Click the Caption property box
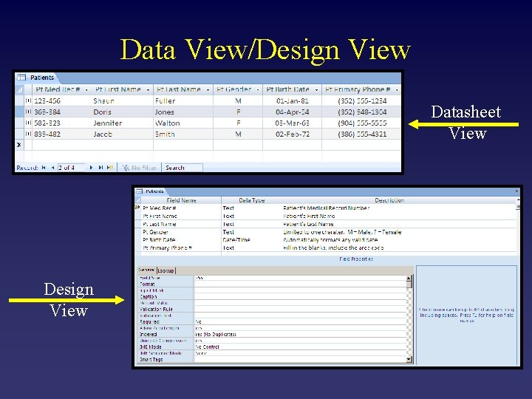The height and width of the screenshot is (399, 532). pos(300,296)
